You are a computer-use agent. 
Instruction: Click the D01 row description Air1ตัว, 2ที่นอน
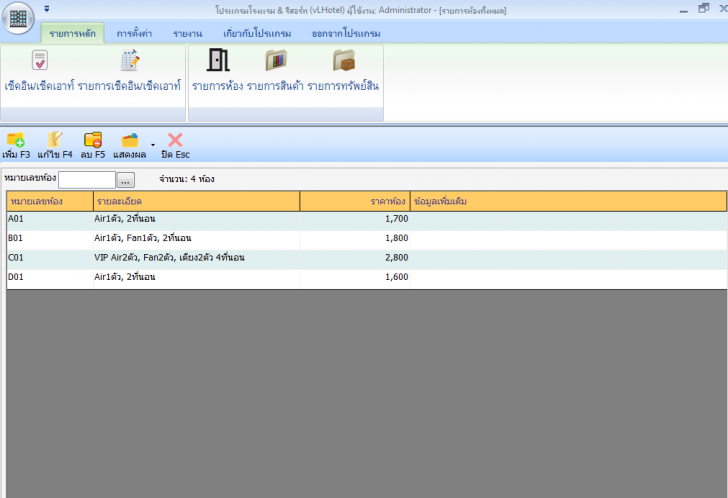pyautogui.click(x=197, y=277)
